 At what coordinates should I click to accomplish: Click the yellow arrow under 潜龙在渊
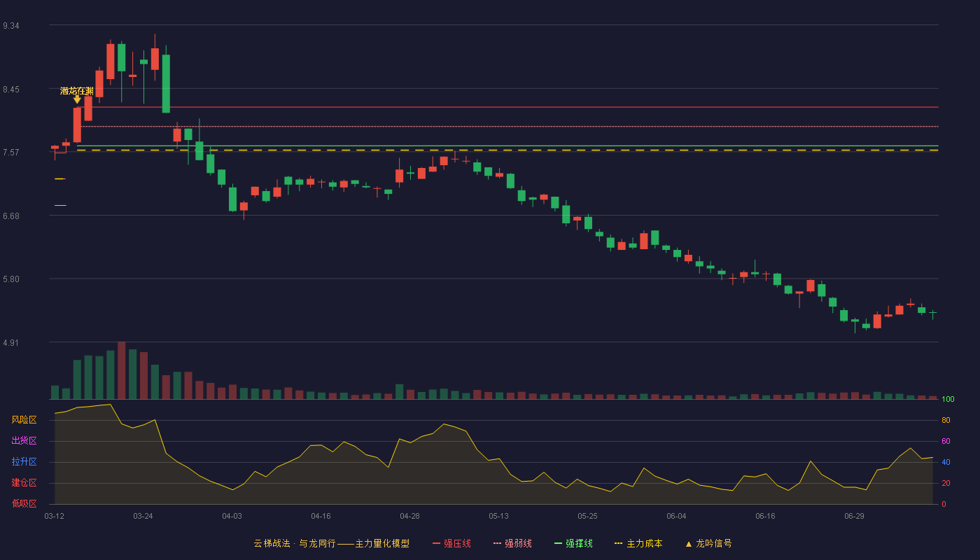click(x=77, y=100)
